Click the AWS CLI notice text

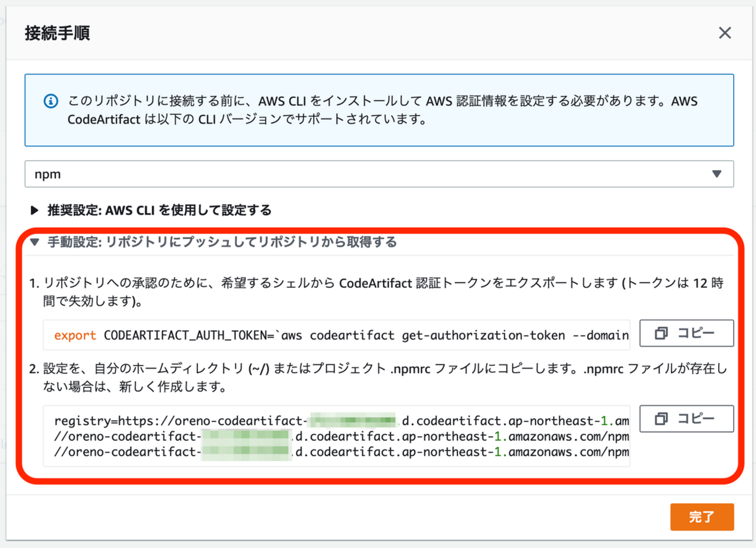pyautogui.click(x=382, y=110)
